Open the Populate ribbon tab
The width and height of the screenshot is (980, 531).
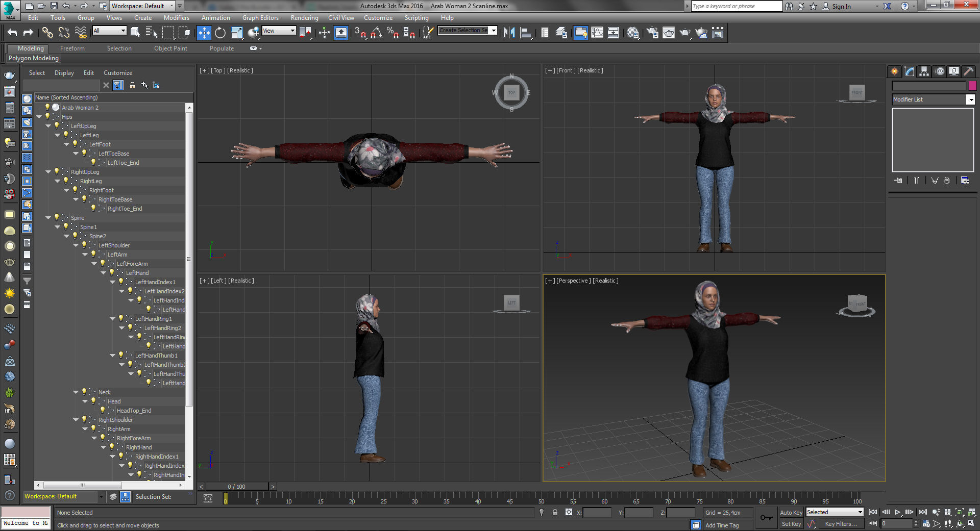222,48
